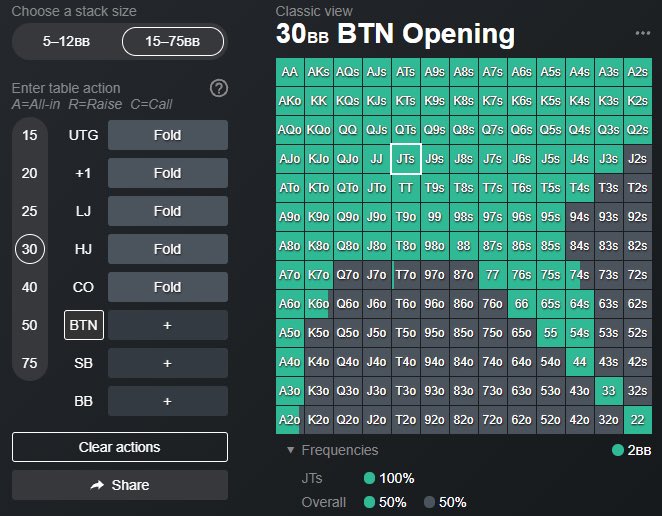Click the Share arrow icon
The width and height of the screenshot is (662, 516).
click(98, 485)
